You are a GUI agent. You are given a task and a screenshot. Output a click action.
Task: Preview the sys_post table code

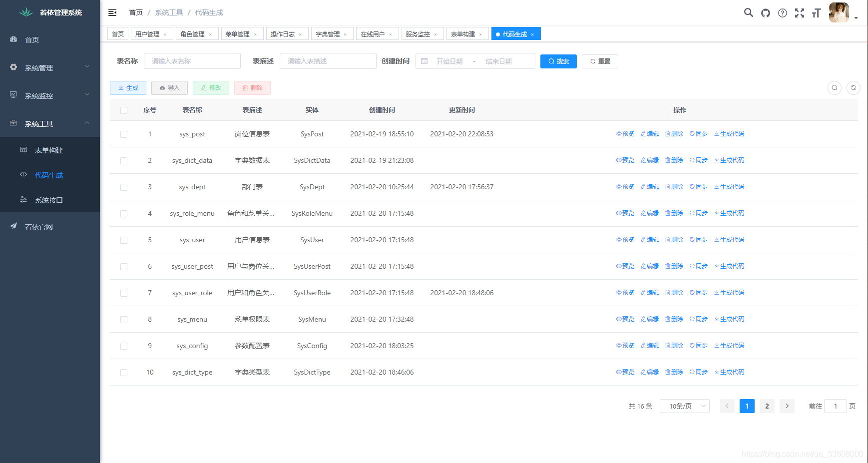point(625,134)
